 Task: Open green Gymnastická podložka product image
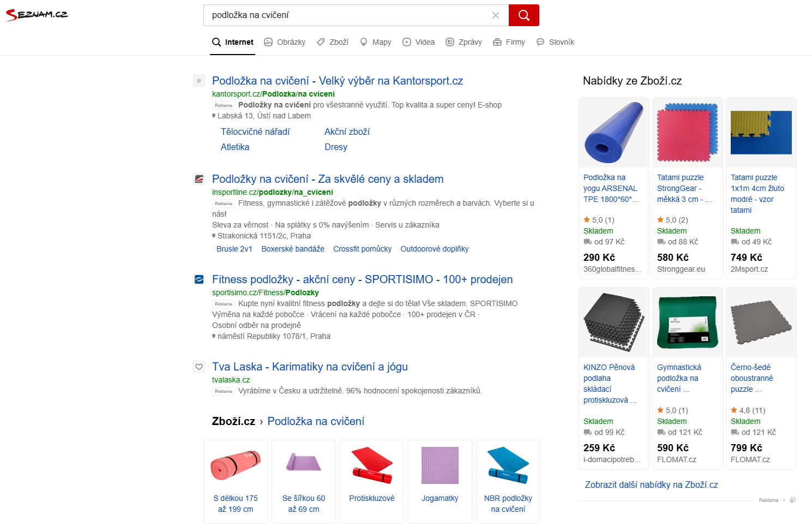point(688,322)
